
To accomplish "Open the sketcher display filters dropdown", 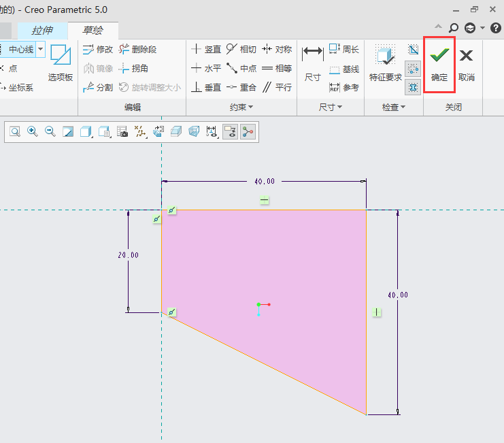I will tap(212, 132).
